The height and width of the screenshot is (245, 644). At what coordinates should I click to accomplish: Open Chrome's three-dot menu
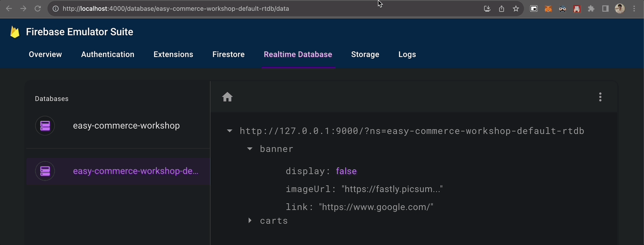click(x=634, y=9)
